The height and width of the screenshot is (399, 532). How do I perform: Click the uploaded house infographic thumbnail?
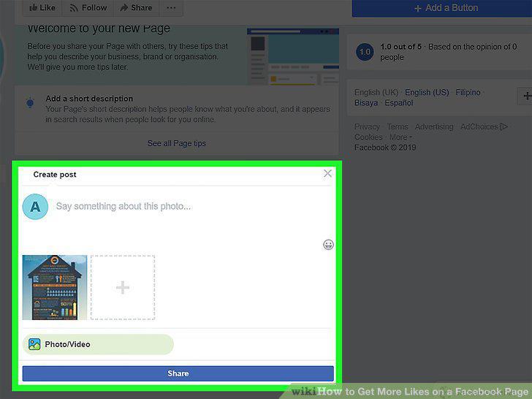[x=55, y=287]
